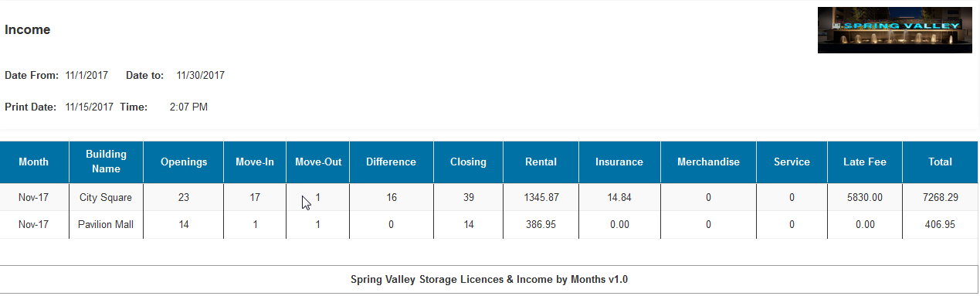Click the Spring Valley logo image
This screenshot has height=296, width=980.
pyautogui.click(x=894, y=29)
